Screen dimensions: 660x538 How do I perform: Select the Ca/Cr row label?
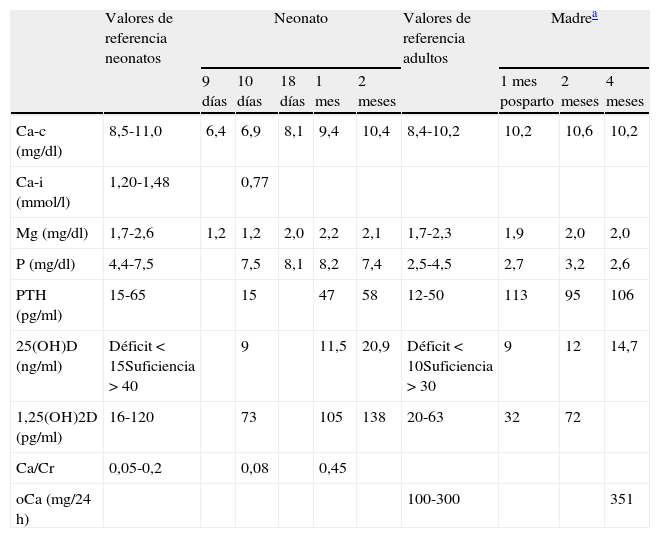click(33, 469)
